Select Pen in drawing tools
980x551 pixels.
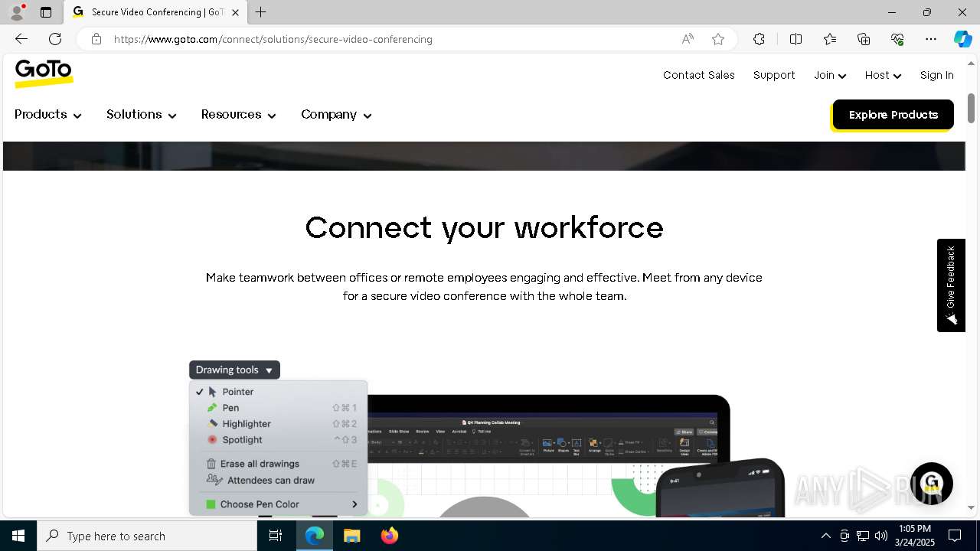coord(230,408)
